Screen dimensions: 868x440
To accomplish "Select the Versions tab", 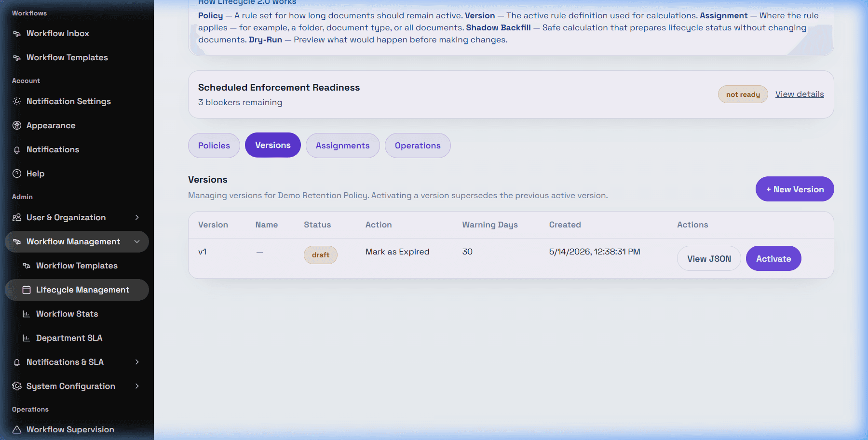I will pos(273,145).
